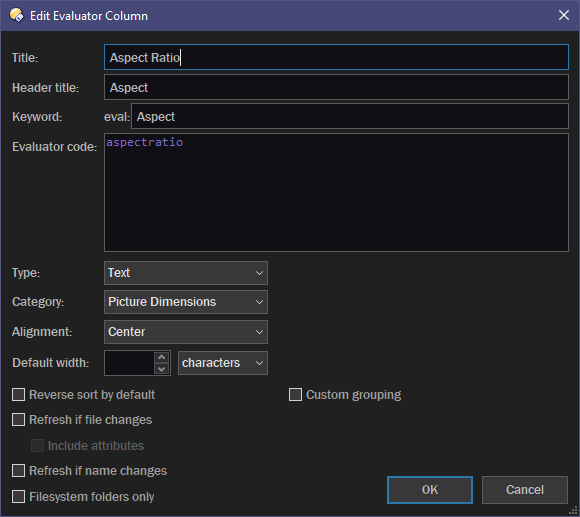Check Filesystem folders only
This screenshot has width=580, height=517.
point(18,497)
